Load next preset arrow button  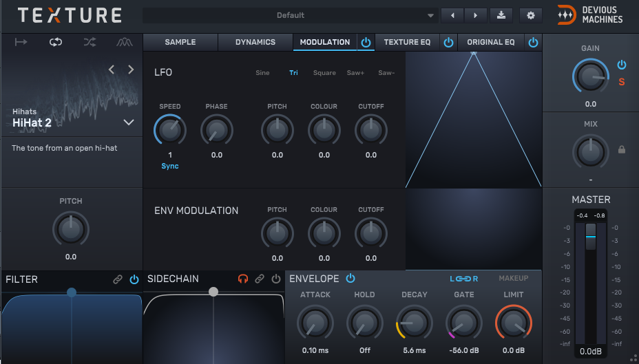(x=475, y=15)
